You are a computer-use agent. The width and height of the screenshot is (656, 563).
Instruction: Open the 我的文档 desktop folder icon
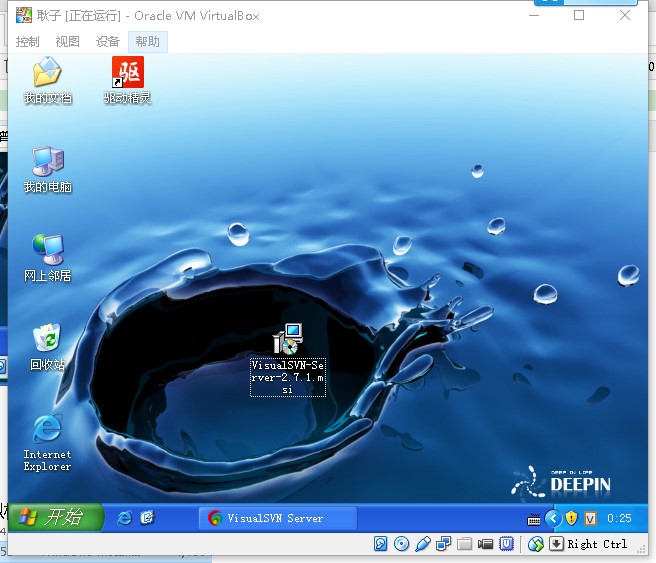pyautogui.click(x=47, y=73)
